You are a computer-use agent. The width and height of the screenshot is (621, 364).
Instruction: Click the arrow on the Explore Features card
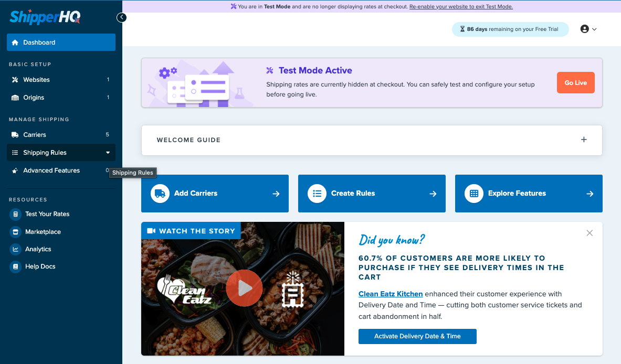(590, 194)
